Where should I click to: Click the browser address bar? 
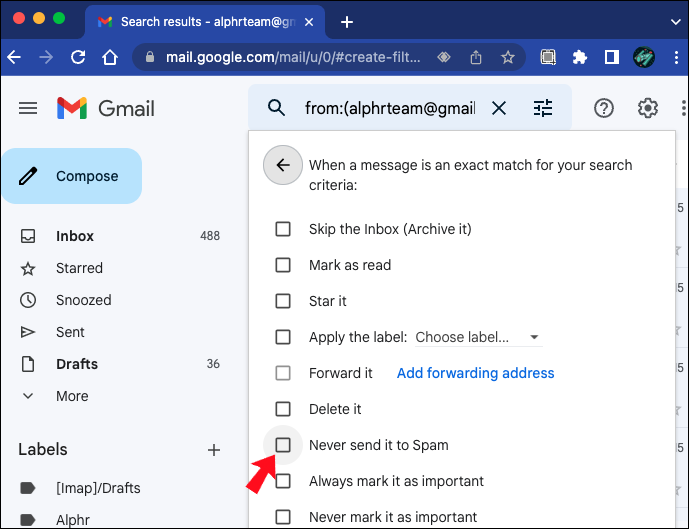point(290,57)
